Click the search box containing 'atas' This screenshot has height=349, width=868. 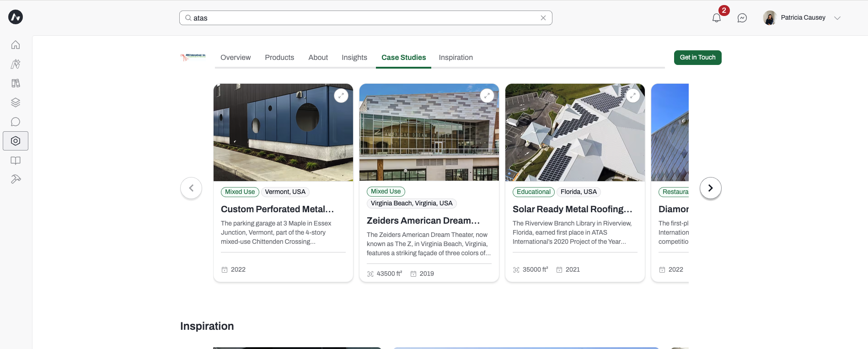366,18
